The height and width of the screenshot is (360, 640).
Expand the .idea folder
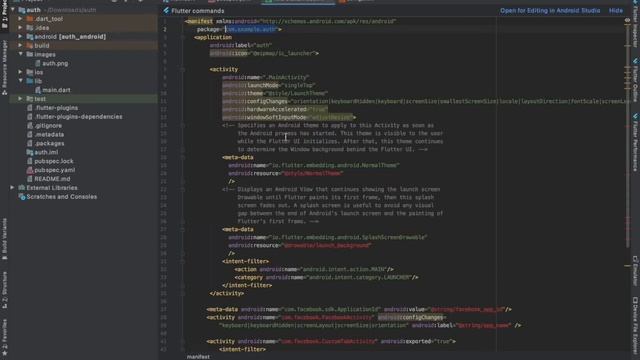[20, 28]
